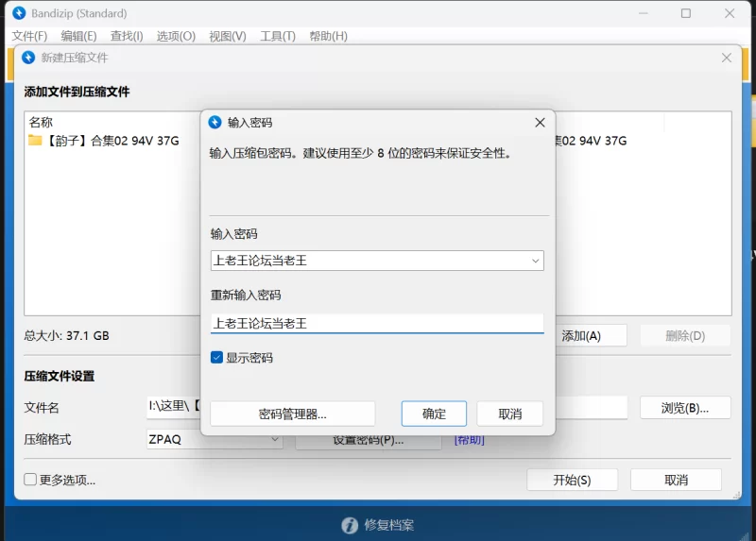Enable the 更多选项 checkbox
The image size is (756, 541).
pyautogui.click(x=30, y=480)
